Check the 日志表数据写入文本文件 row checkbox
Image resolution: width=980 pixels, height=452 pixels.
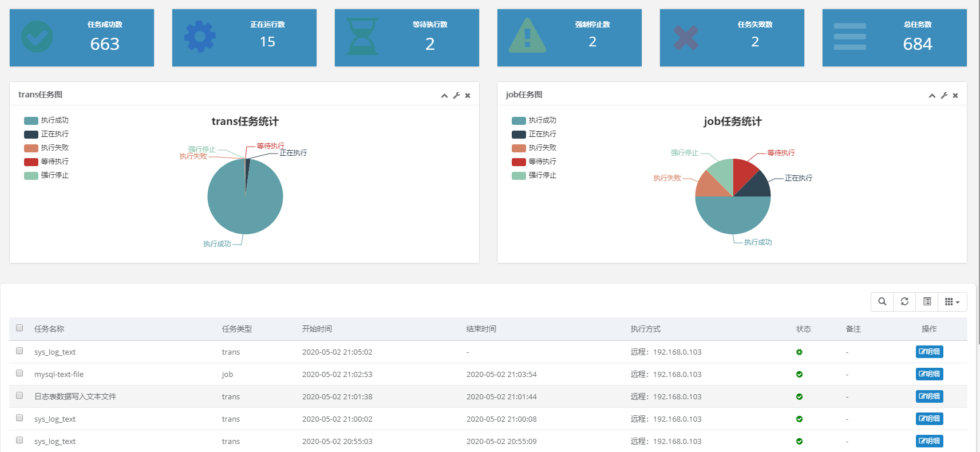click(19, 395)
